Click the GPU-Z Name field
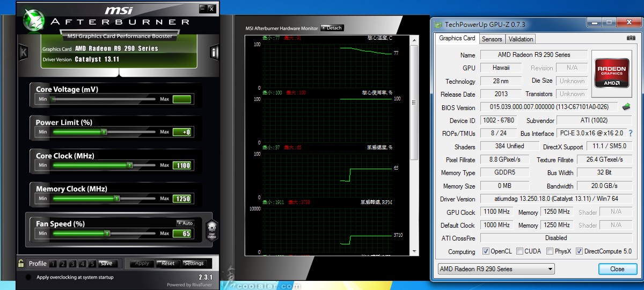644x290 pixels. 533,55
